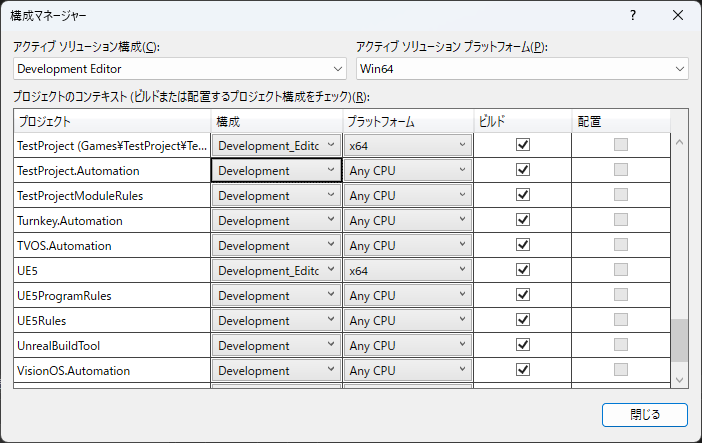Open platform dropdown for Turnkey.Automation
Image resolution: width=702 pixels, height=443 pixels.
click(x=408, y=220)
